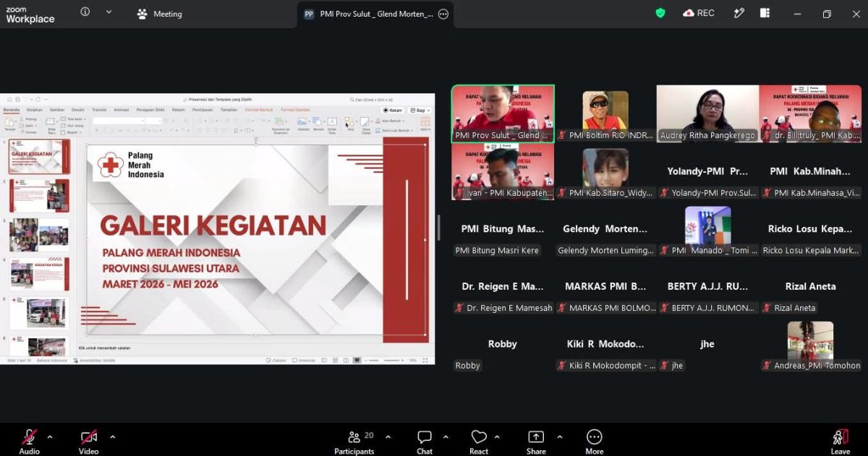Open the Animasi ribbon tab

pyautogui.click(x=122, y=110)
